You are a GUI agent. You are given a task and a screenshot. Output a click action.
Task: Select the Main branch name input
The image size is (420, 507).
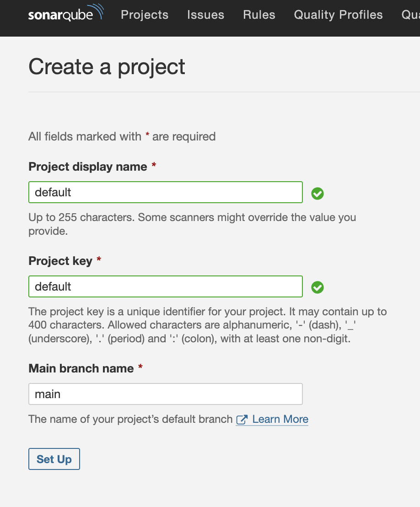coord(165,394)
